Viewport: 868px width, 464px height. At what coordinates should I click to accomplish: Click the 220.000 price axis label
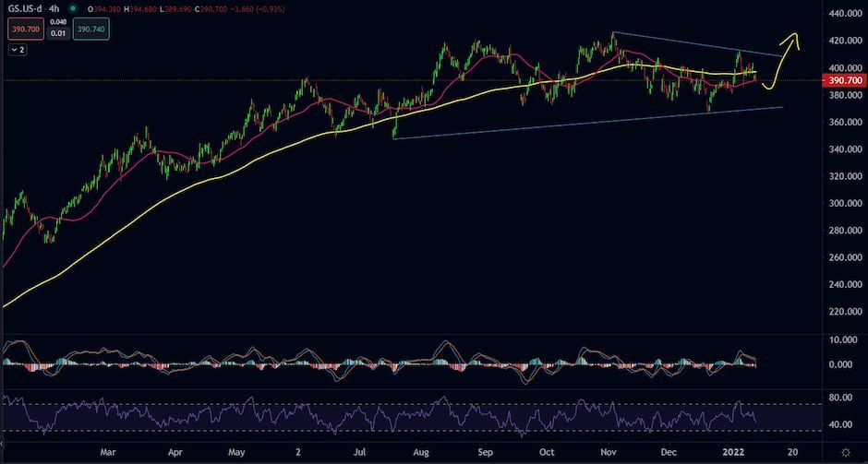(846, 312)
